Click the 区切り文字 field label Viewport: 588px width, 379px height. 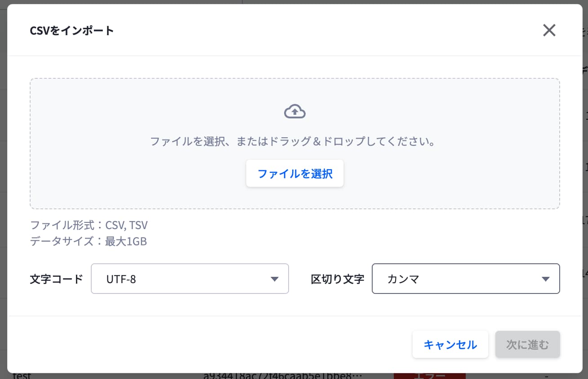[x=338, y=279]
